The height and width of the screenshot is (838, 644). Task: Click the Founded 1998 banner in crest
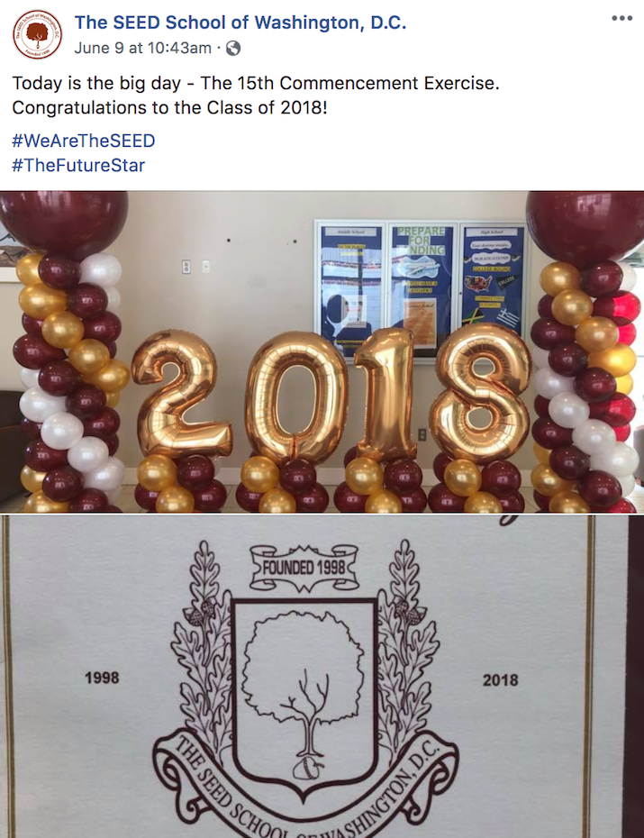tap(304, 568)
